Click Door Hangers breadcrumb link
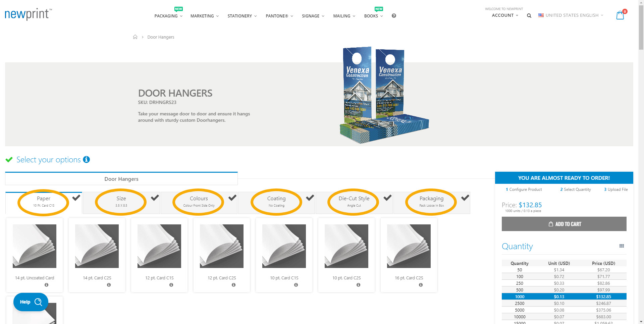644x324 pixels. click(161, 37)
